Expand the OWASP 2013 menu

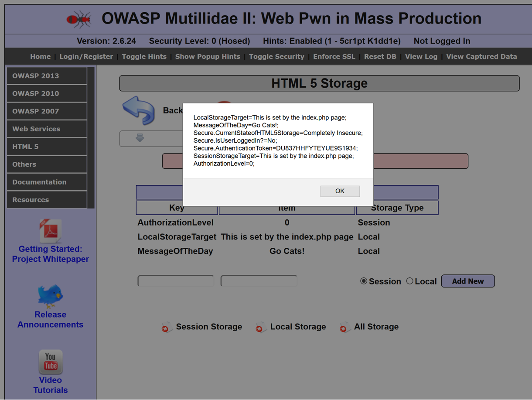tap(47, 76)
